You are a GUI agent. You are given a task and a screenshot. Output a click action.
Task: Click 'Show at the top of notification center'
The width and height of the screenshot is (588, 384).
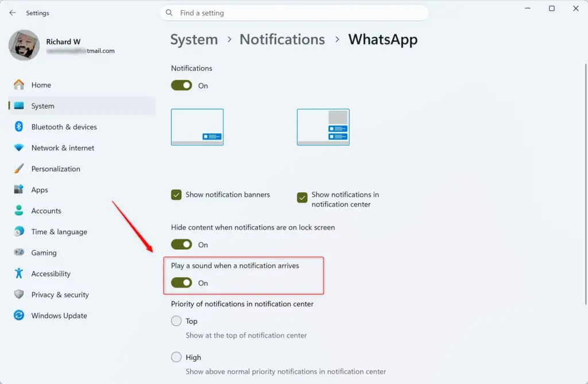pos(246,335)
